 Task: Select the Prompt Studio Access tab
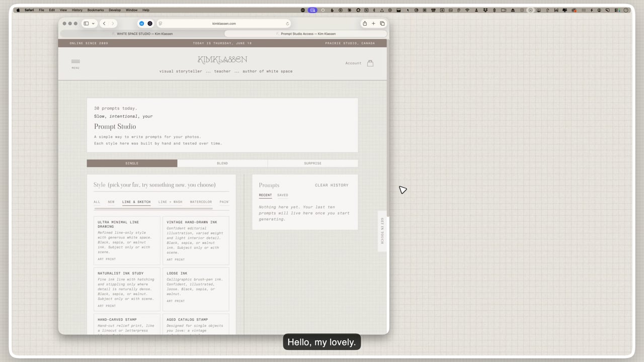(x=306, y=34)
